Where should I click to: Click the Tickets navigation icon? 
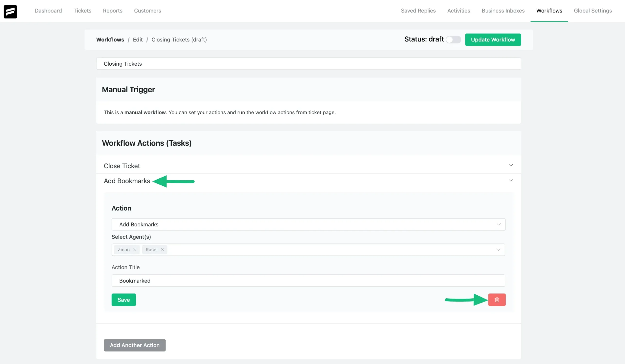[82, 11]
